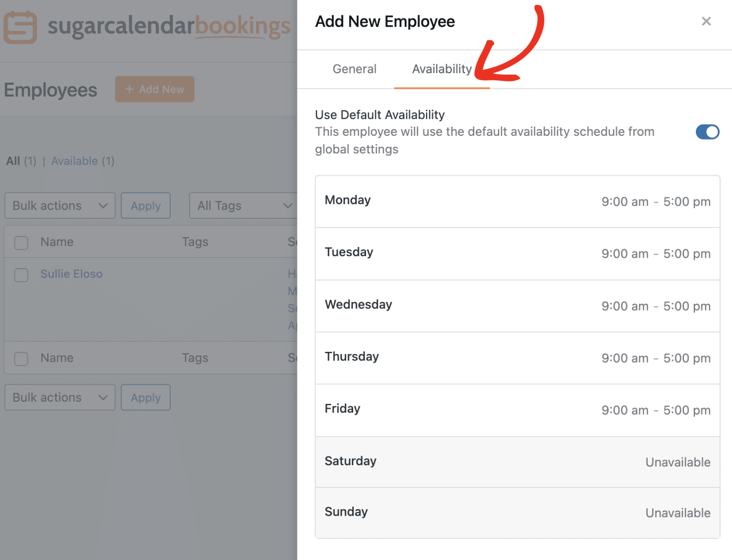This screenshot has width=732, height=560.
Task: Expand the bottom Bulk actions dropdown
Action: [59, 397]
